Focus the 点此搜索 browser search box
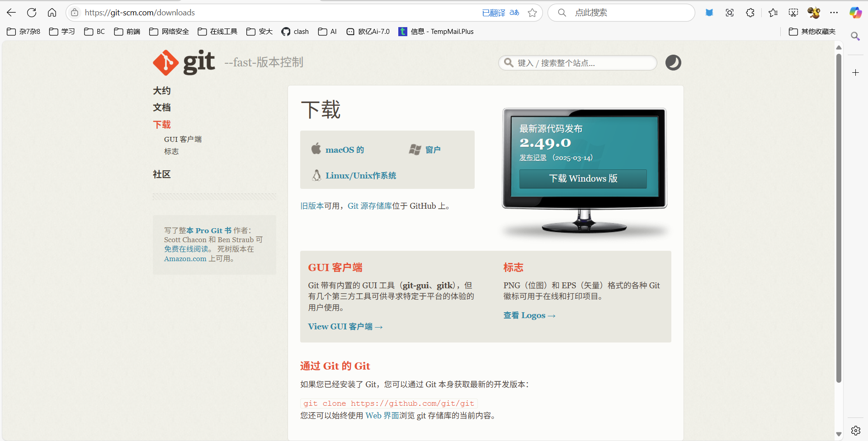Image resolution: width=868 pixels, height=441 pixels. (621, 13)
